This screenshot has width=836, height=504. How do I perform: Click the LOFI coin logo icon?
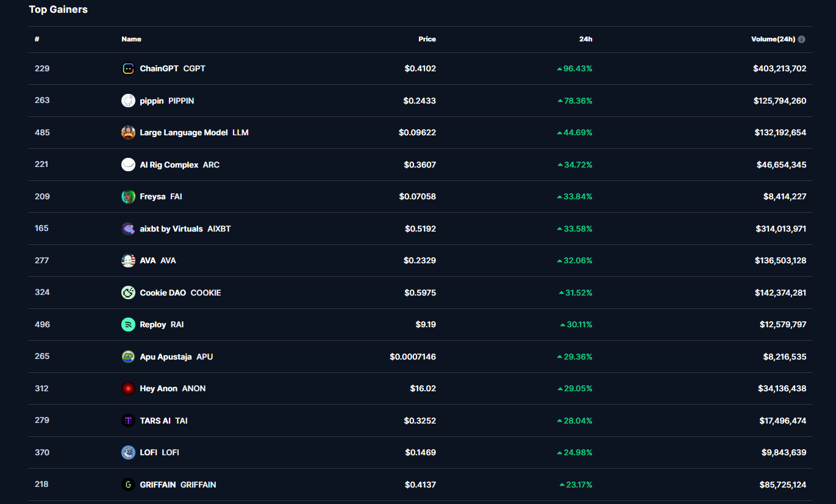pos(128,453)
